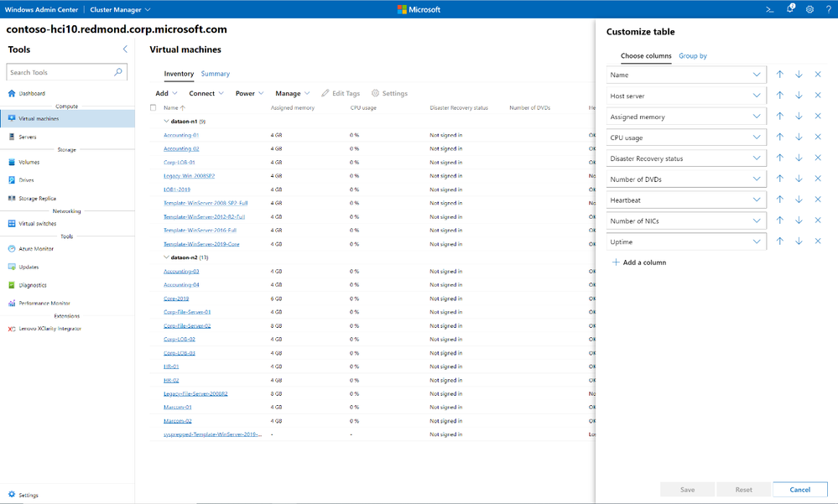Move the Name column up

pos(780,75)
